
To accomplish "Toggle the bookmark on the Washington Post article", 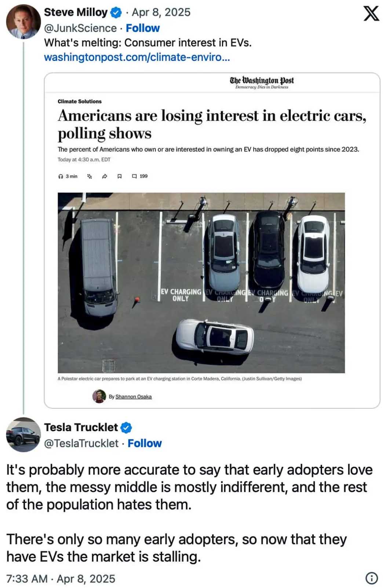I will tap(119, 176).
